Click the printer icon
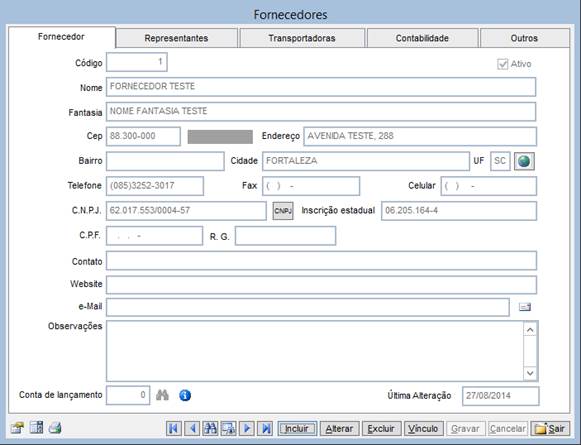This screenshot has height=445, width=581. click(55, 428)
